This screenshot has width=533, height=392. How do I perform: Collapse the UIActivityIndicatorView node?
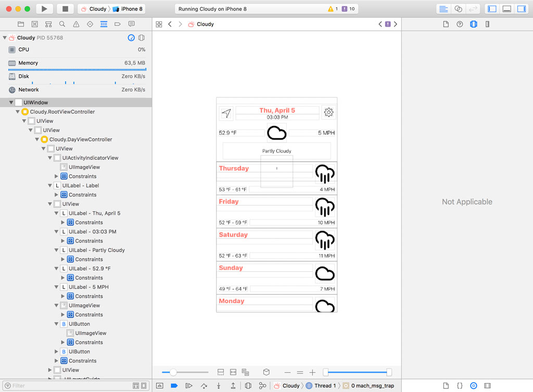50,158
